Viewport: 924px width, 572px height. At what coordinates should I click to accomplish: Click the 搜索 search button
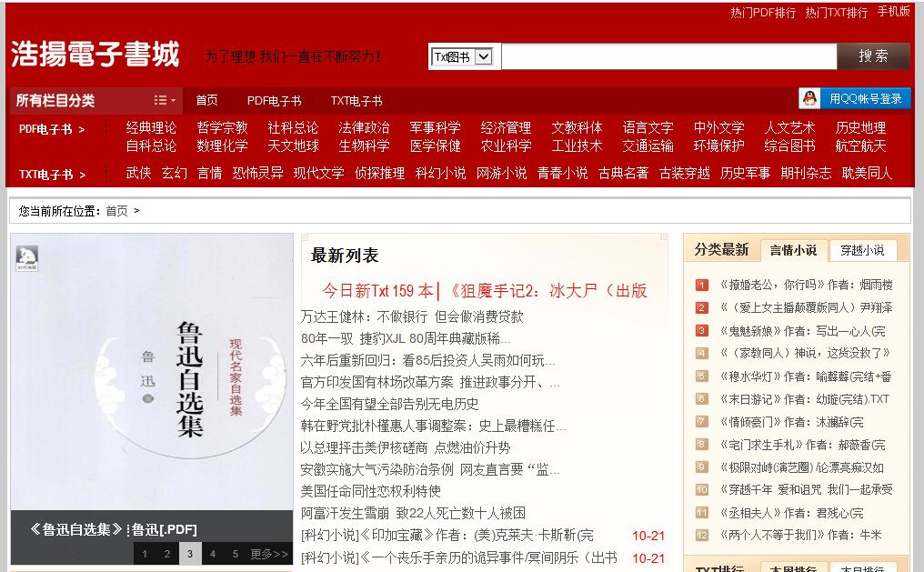pos(873,56)
